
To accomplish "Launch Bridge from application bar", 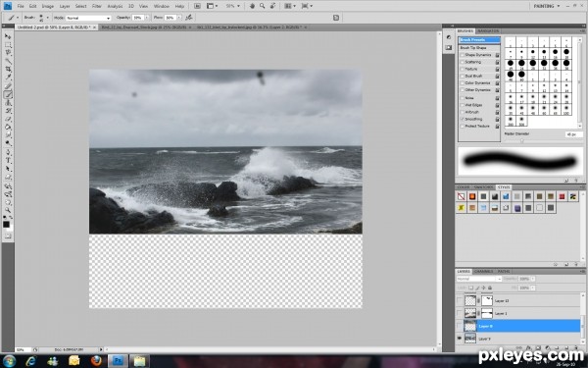I will click(197, 6).
